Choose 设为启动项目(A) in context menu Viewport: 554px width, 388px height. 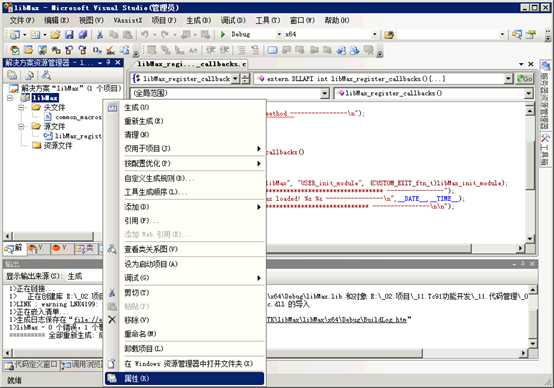pos(184,264)
